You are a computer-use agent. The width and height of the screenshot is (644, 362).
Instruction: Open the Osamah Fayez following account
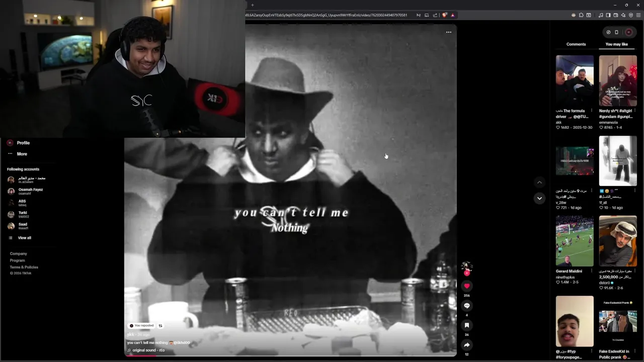point(25,191)
